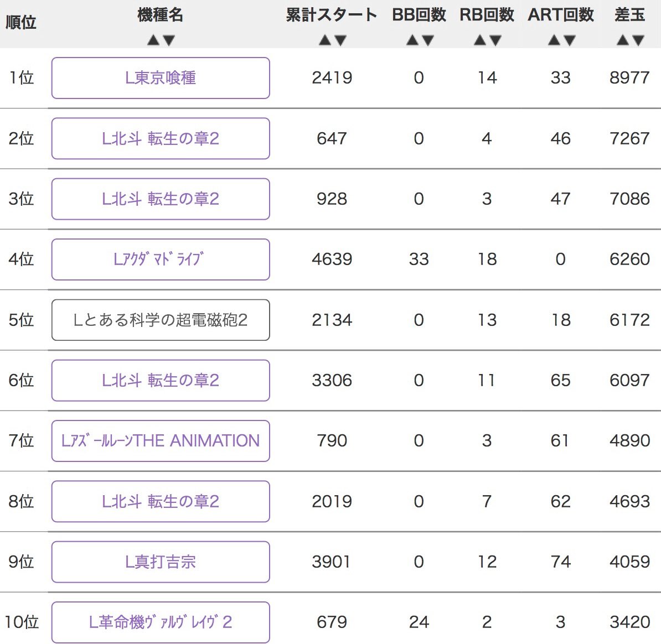Click 差玉 value 4059
The width and height of the screenshot is (661, 644).
click(630, 562)
